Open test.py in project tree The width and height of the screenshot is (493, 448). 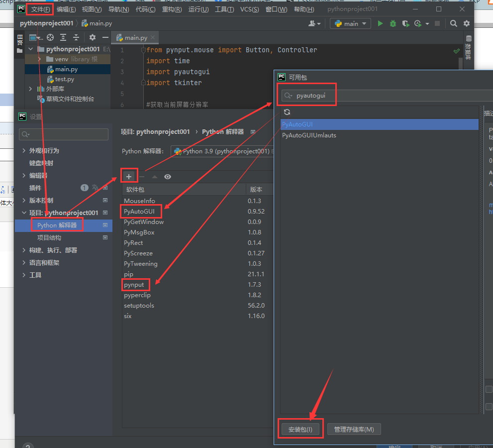tap(65, 79)
